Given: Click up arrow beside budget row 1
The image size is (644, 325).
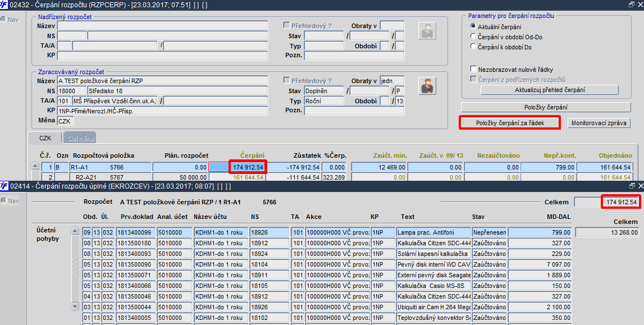Looking at the screenshot, I should (x=35, y=166).
